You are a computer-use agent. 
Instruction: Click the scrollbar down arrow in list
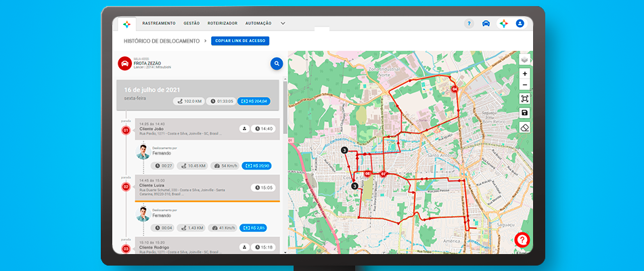coord(285,251)
